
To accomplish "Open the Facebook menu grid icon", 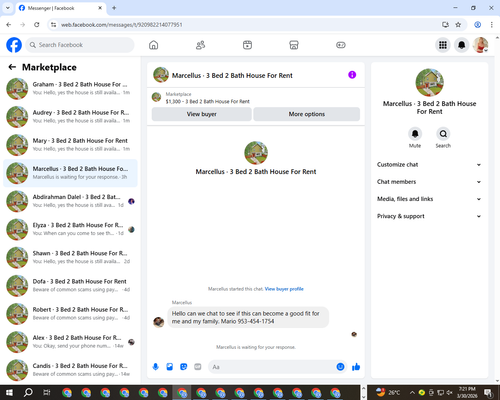I will 443,45.
